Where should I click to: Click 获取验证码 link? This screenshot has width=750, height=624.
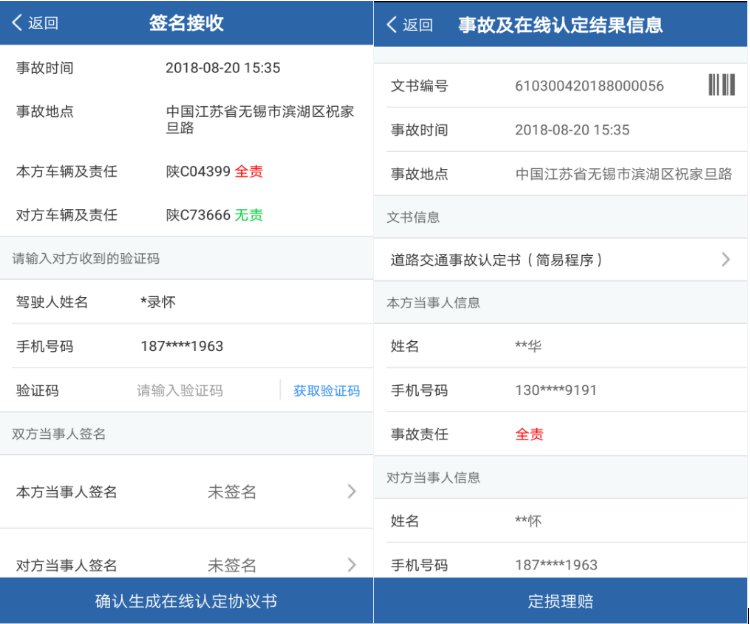[326, 391]
